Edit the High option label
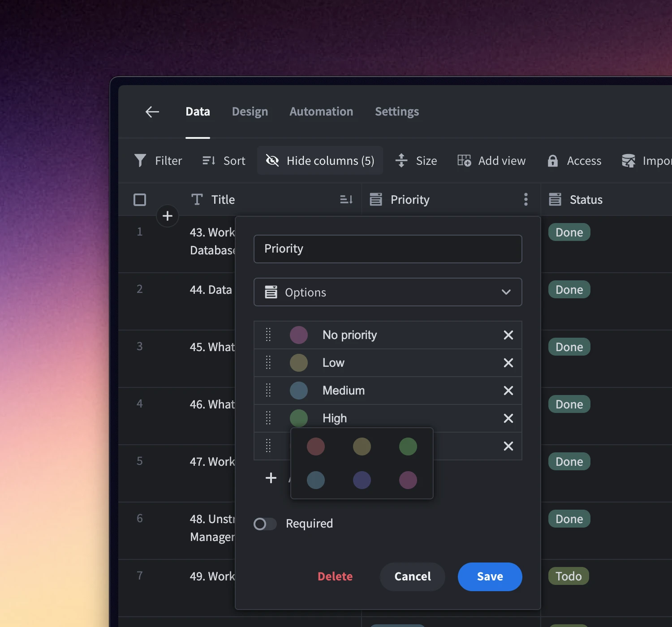This screenshot has width=672, height=627. 335,418
